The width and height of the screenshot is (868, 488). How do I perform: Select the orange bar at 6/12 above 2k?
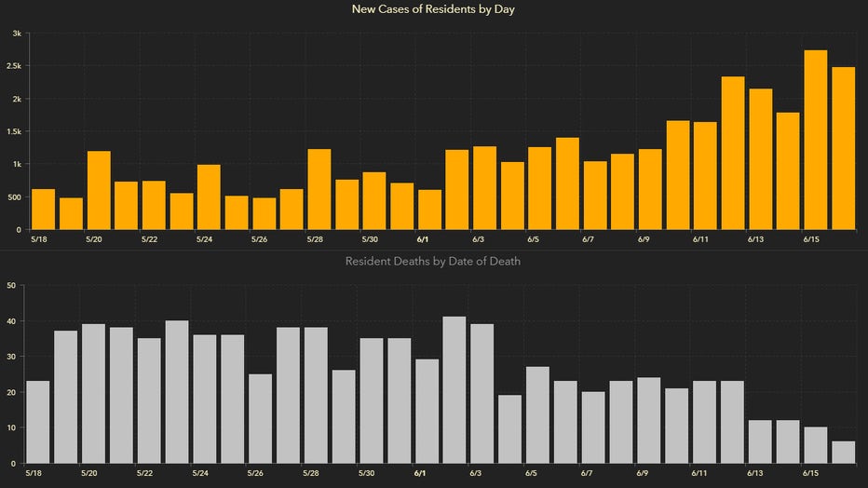click(x=733, y=154)
